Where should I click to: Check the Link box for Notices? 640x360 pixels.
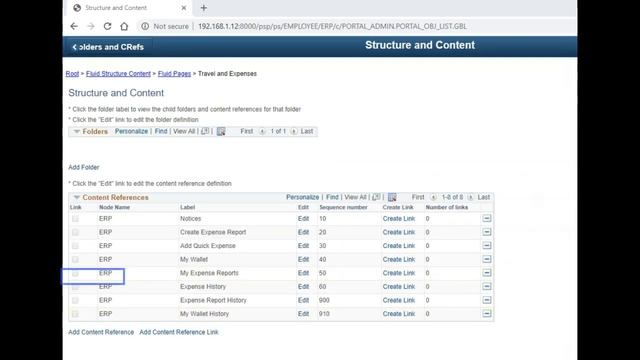[75, 219]
